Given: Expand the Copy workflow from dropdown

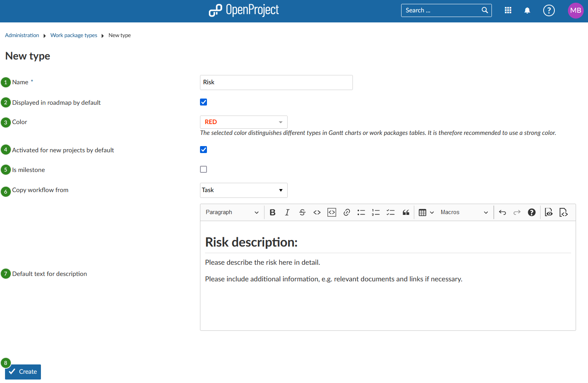Looking at the screenshot, I should (244, 190).
